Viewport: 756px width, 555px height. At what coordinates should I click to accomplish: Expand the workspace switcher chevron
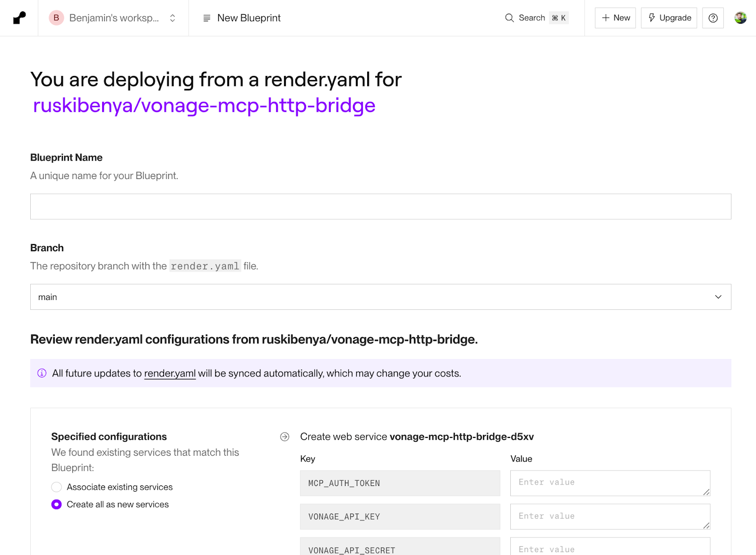pos(172,17)
